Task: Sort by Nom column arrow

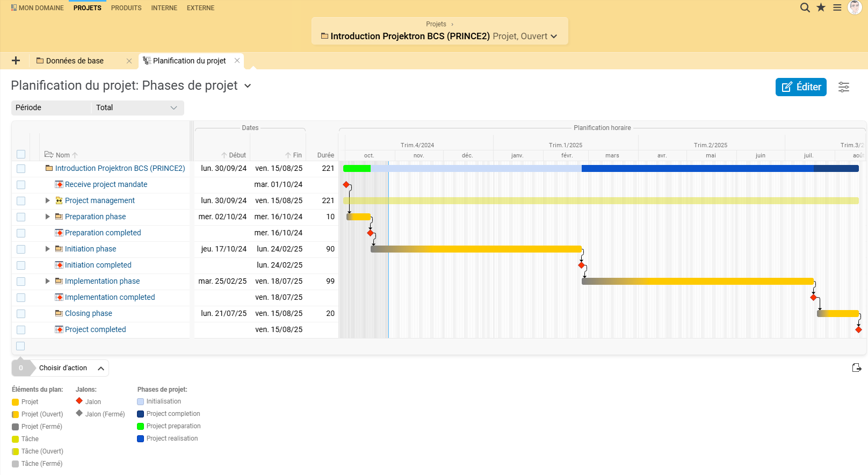Action: (x=75, y=155)
